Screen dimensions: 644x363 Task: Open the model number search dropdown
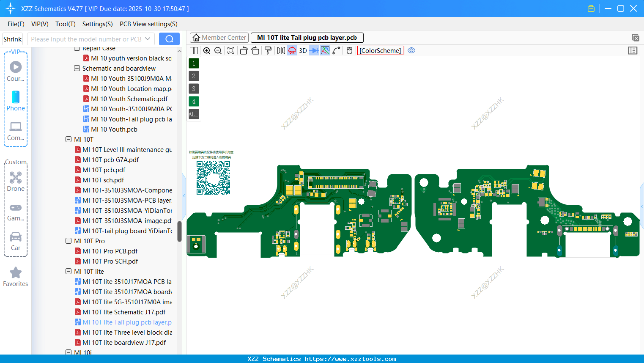tap(149, 38)
